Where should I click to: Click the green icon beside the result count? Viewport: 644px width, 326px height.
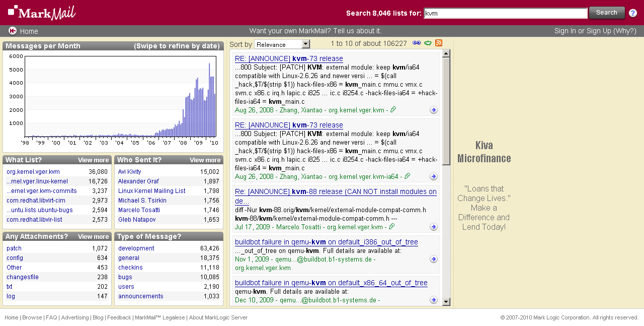click(x=428, y=43)
